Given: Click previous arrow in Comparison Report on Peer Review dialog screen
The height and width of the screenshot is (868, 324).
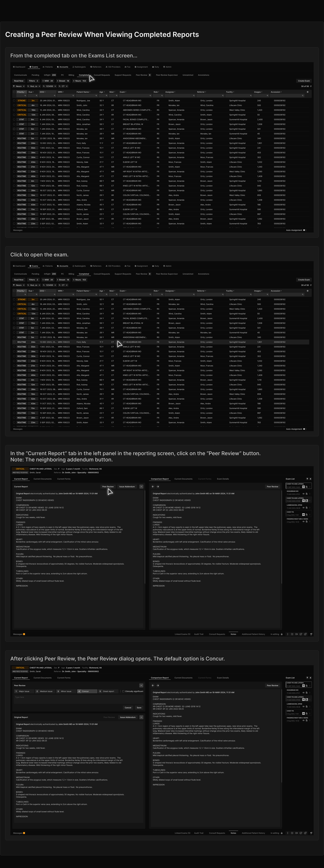Looking at the screenshot, I should pos(153,685).
